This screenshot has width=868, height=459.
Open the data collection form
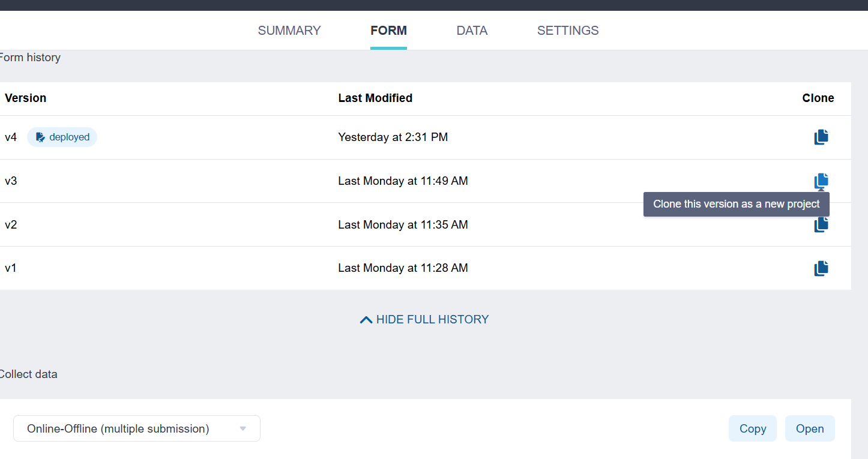pos(809,428)
